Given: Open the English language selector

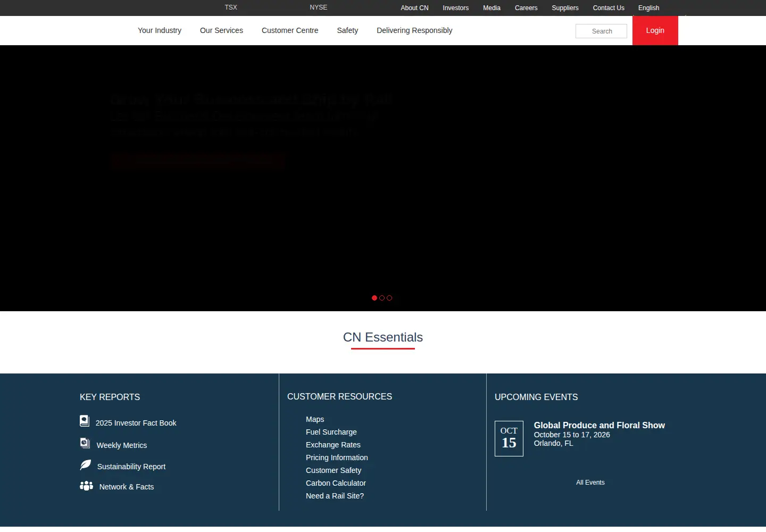Looking at the screenshot, I should click(x=648, y=8).
